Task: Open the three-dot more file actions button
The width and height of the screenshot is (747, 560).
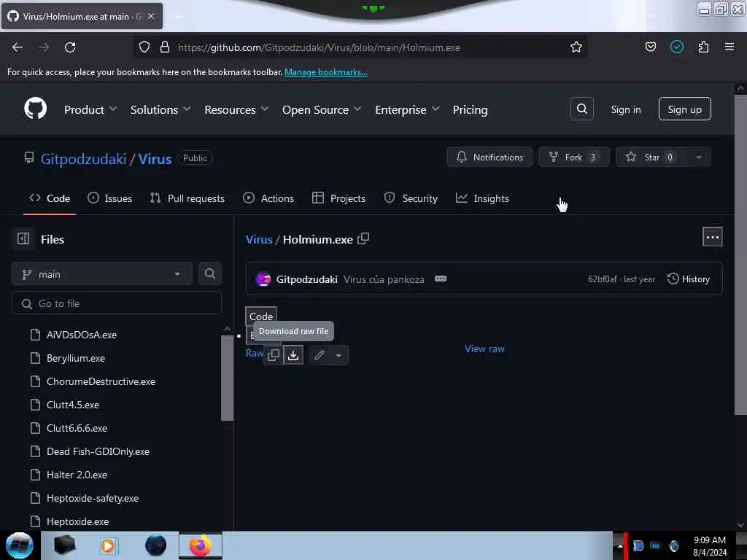Action: (x=712, y=237)
